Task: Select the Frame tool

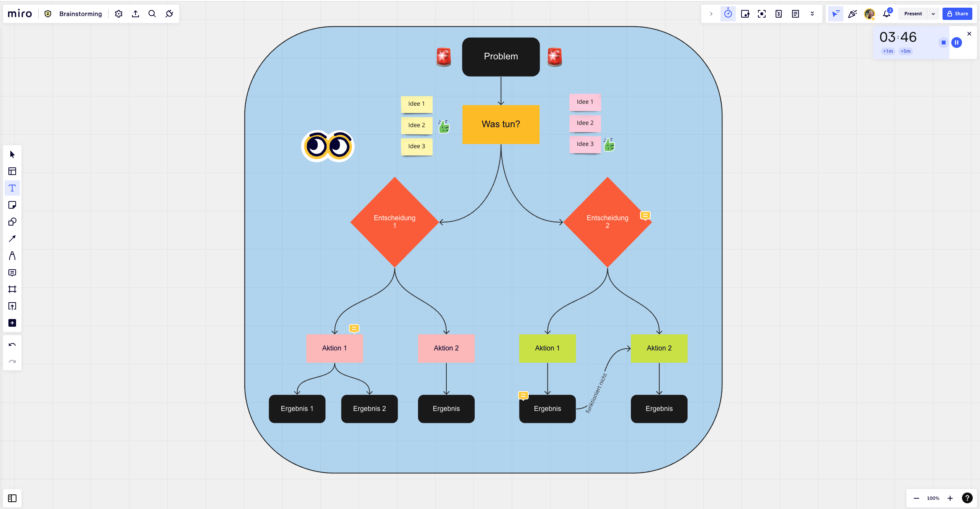Action: point(12,289)
